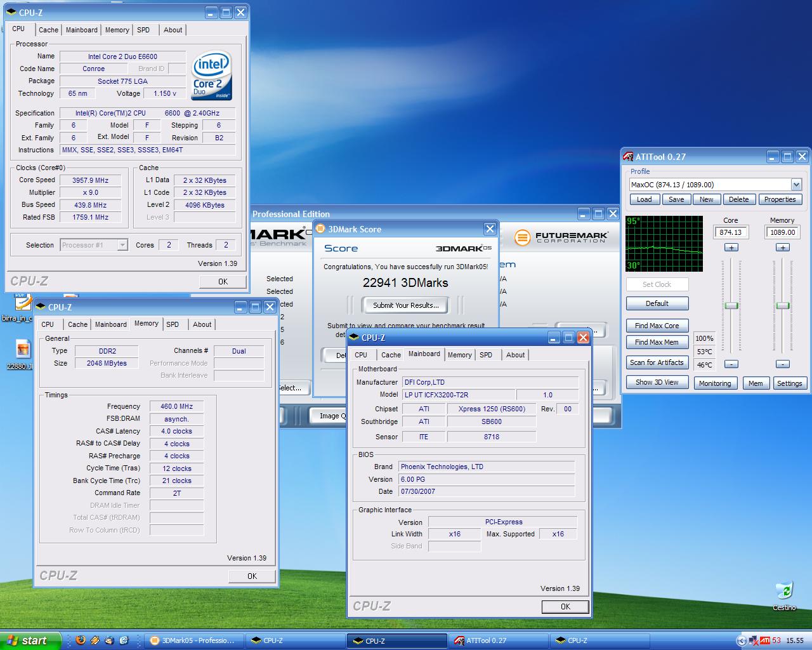Decrease Core clock with minus button
812x650 pixels.
click(731, 364)
